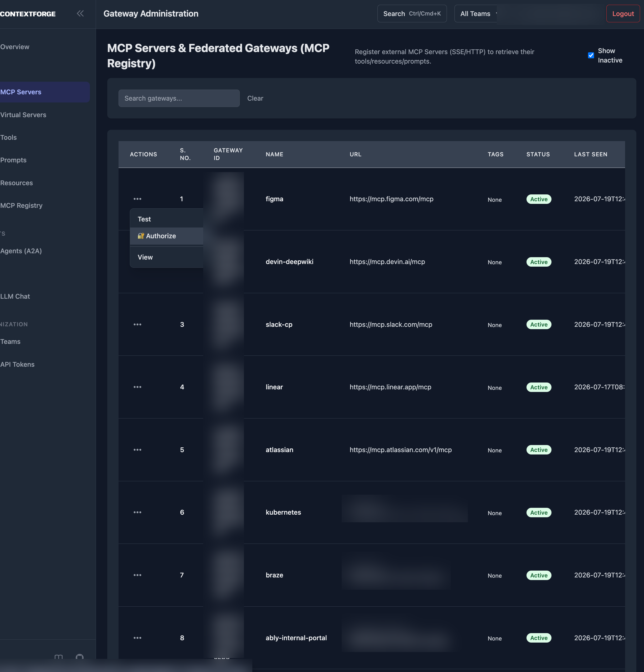Viewport: 644px width, 672px height.
Task: Open actions menu for figma row
Action: point(137,199)
